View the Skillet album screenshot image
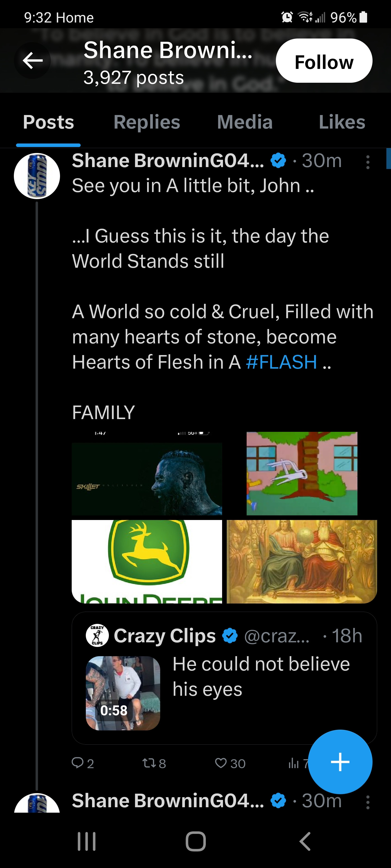Screen dimensions: 391x868 click(147, 474)
